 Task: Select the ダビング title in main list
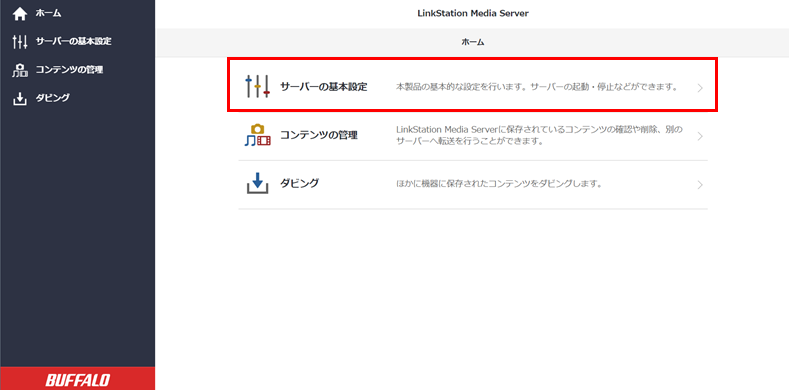pos(299,184)
